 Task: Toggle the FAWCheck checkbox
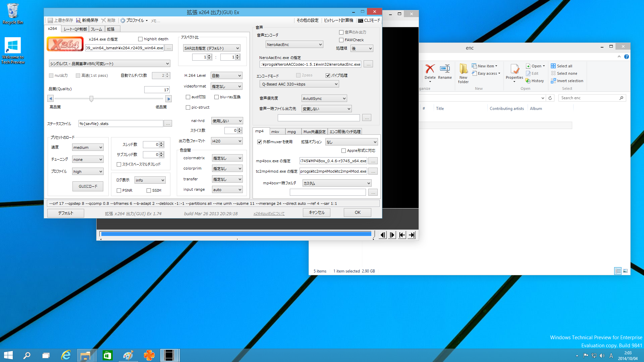pyautogui.click(x=341, y=40)
